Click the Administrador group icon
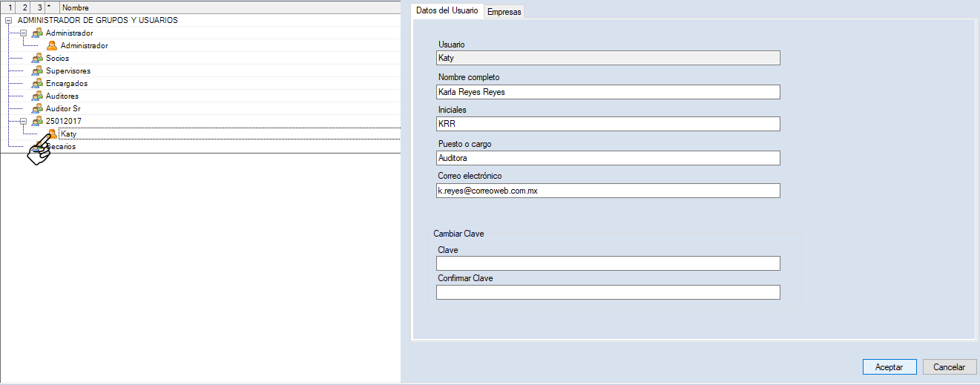This screenshot has height=385, width=980. 37,33
